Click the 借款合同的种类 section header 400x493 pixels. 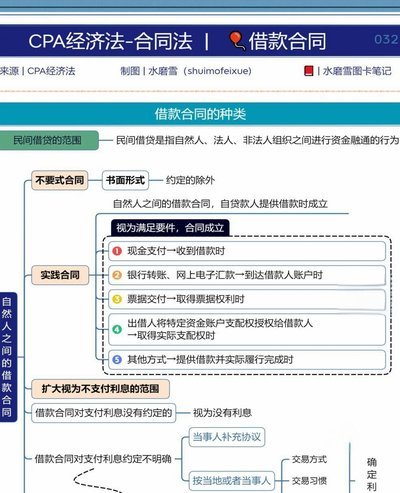[200, 114]
